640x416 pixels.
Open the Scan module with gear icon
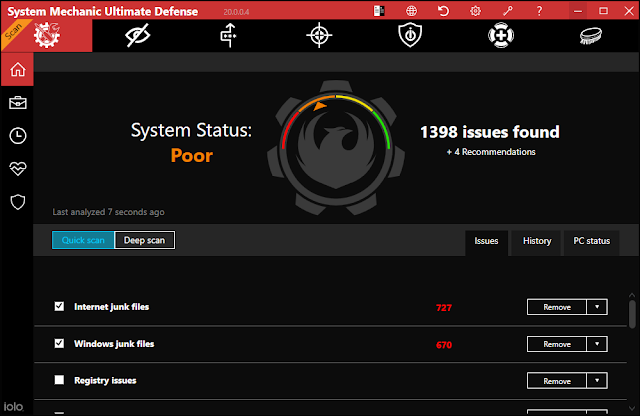pos(47,36)
